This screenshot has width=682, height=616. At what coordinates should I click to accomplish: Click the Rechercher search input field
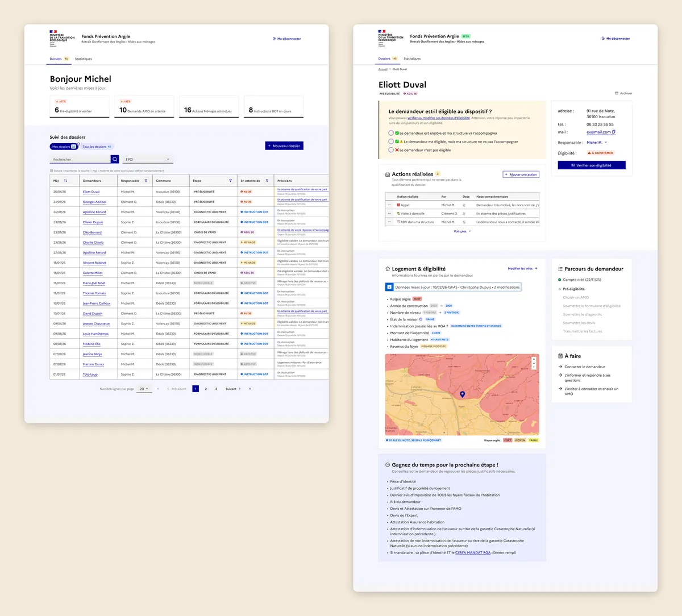coord(80,159)
